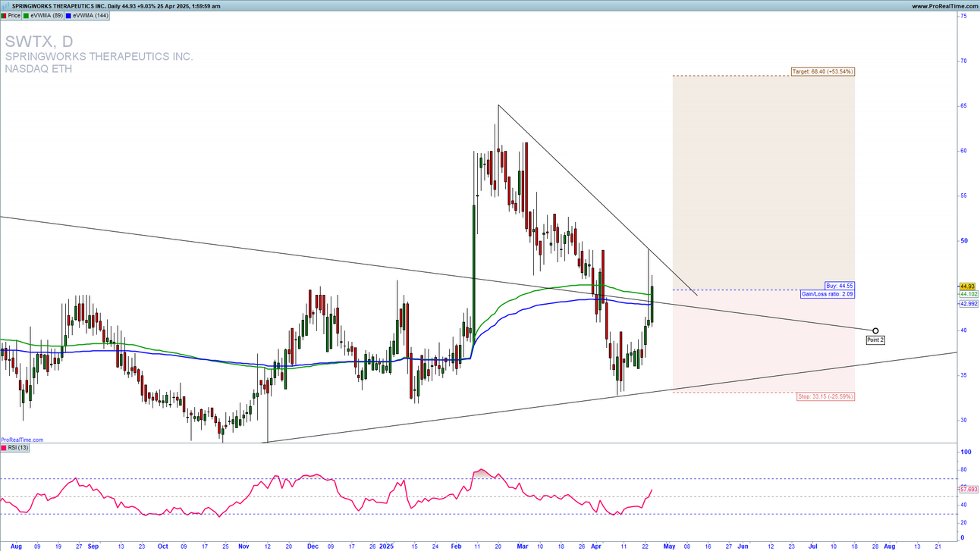
Task: Click the green 44.102 price axis tag
Action: point(969,293)
